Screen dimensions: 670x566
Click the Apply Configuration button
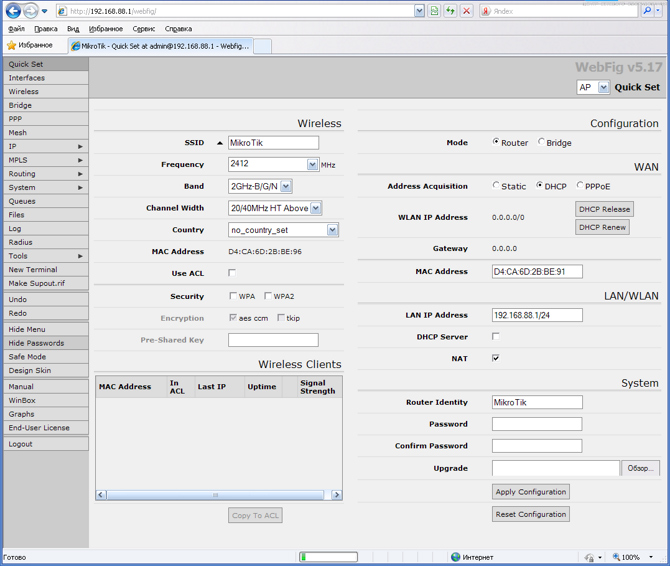coord(531,492)
